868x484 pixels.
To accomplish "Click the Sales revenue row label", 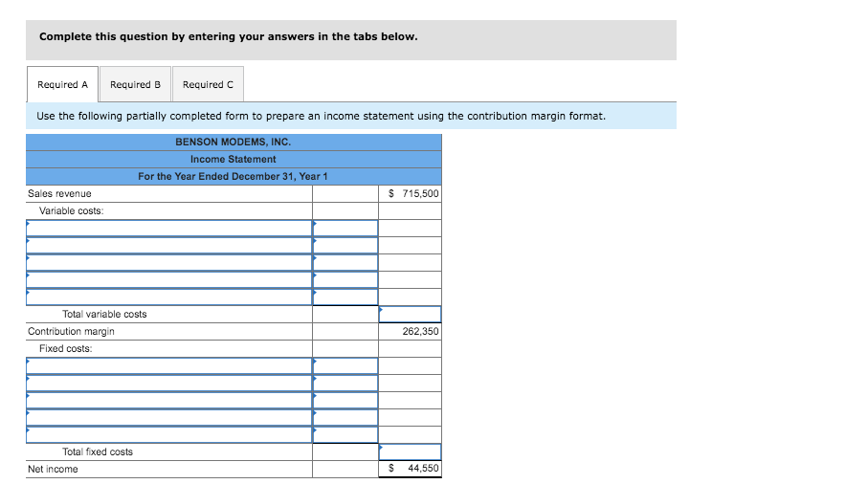I will tap(59, 193).
